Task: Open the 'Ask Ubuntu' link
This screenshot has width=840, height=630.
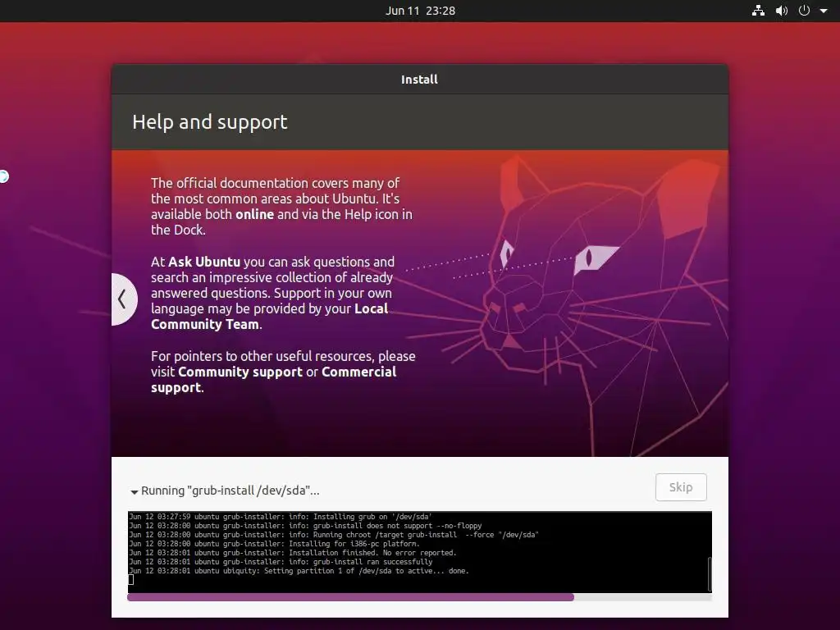Action: 204,262
